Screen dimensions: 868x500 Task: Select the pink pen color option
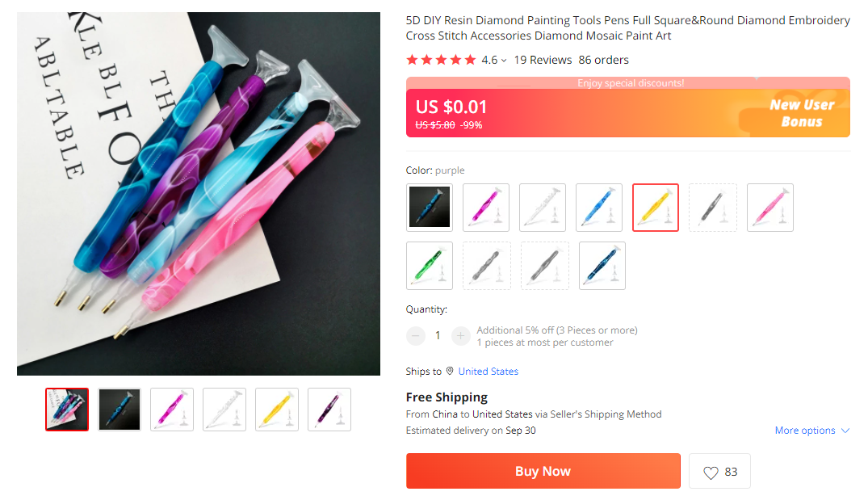tap(769, 208)
